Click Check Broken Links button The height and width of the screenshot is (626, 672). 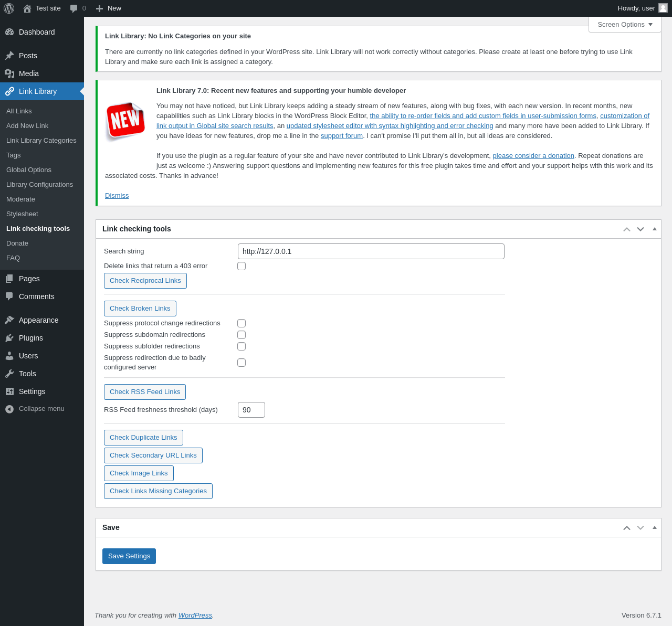[x=140, y=309]
